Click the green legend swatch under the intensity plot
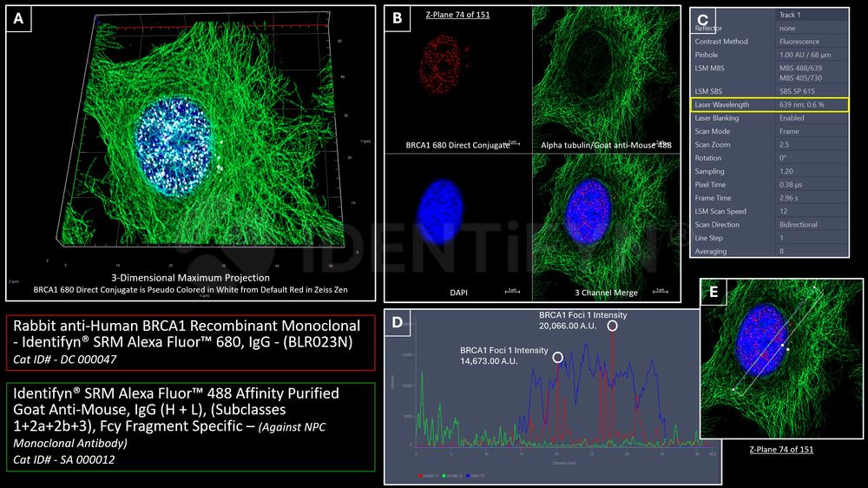Screen dimensions: 868x488 pos(444,476)
